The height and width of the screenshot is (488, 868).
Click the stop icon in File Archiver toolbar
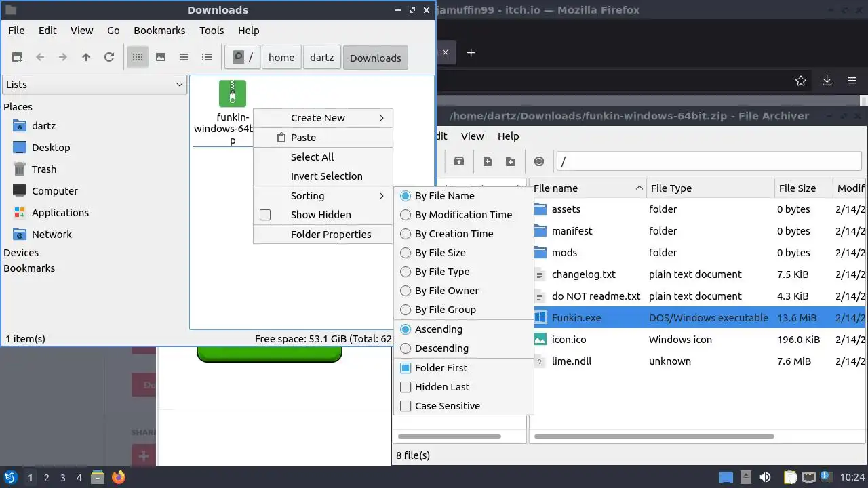(x=539, y=161)
